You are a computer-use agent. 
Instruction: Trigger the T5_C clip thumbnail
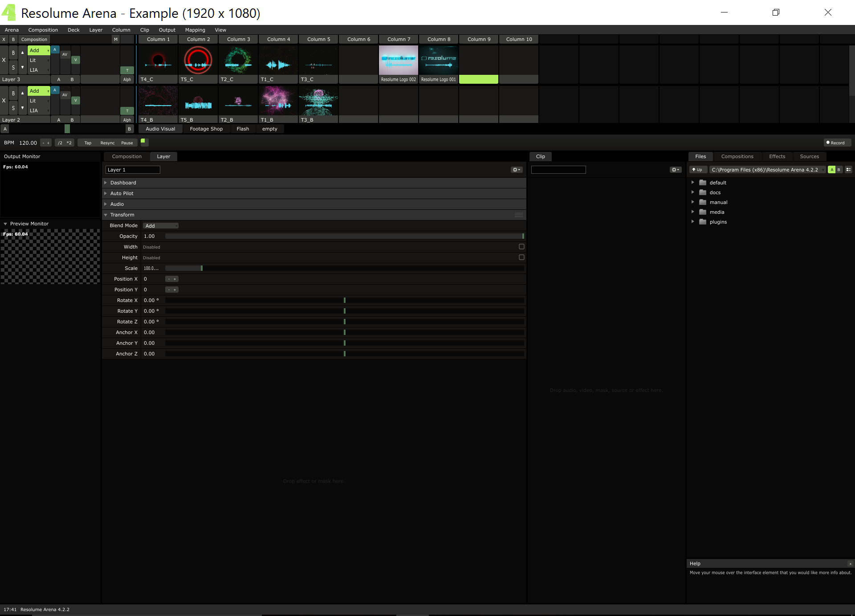[x=198, y=60]
